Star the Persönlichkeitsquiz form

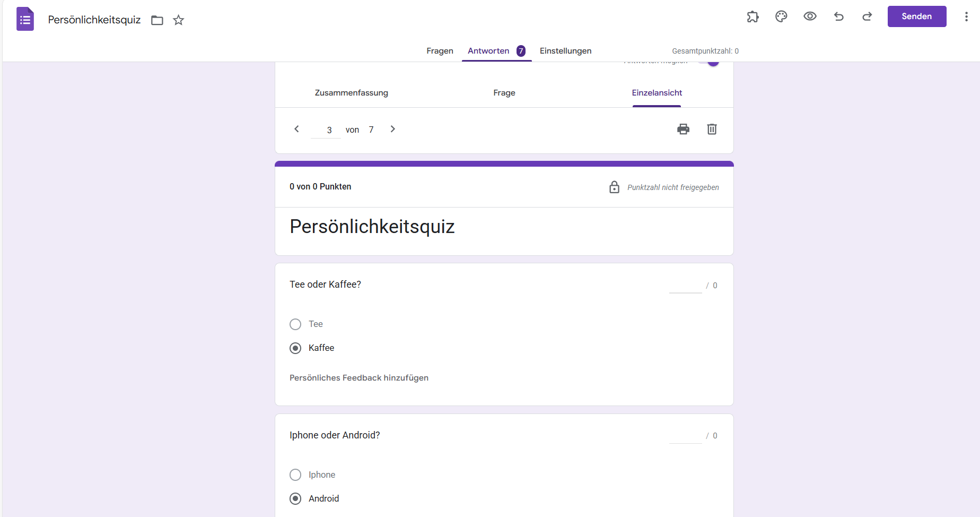(179, 20)
